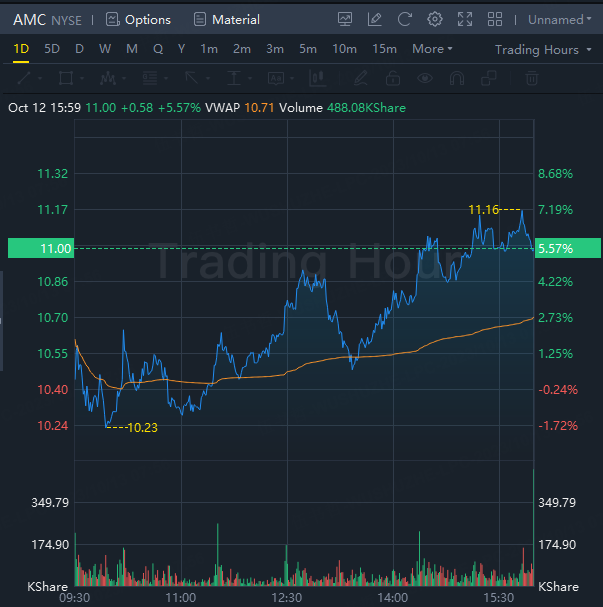The height and width of the screenshot is (607, 603).
Task: Open the Options button
Action: 138,19
